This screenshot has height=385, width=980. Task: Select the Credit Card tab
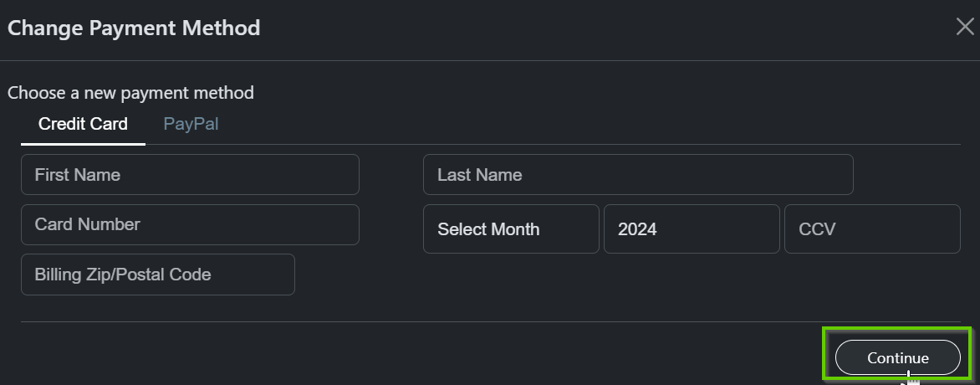83,124
